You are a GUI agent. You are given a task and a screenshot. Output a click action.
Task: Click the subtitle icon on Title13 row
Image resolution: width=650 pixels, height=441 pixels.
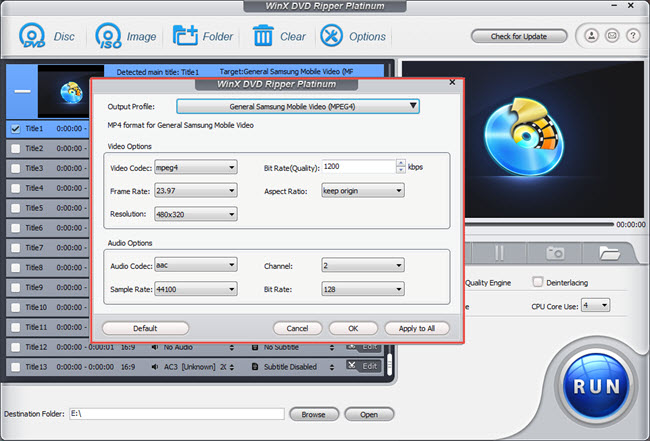click(x=255, y=367)
